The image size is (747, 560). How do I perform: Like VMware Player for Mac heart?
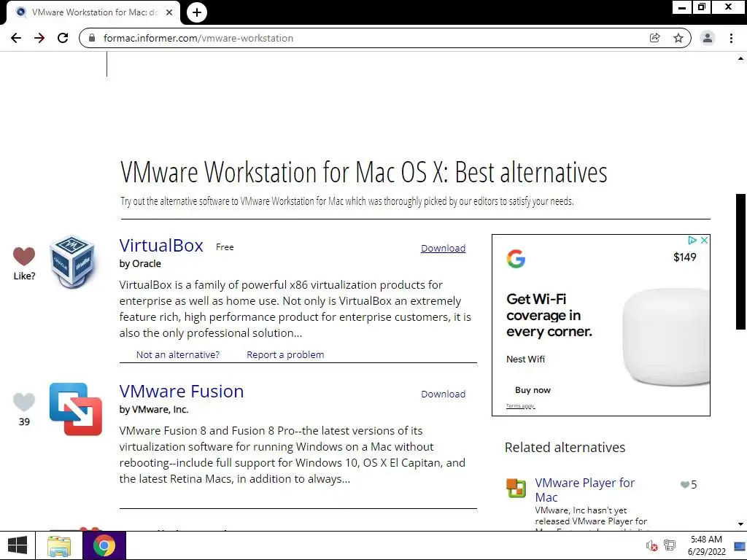click(x=684, y=485)
